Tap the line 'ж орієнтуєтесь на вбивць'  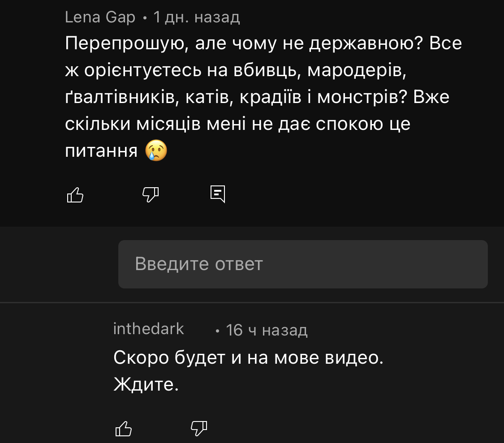click(236, 70)
